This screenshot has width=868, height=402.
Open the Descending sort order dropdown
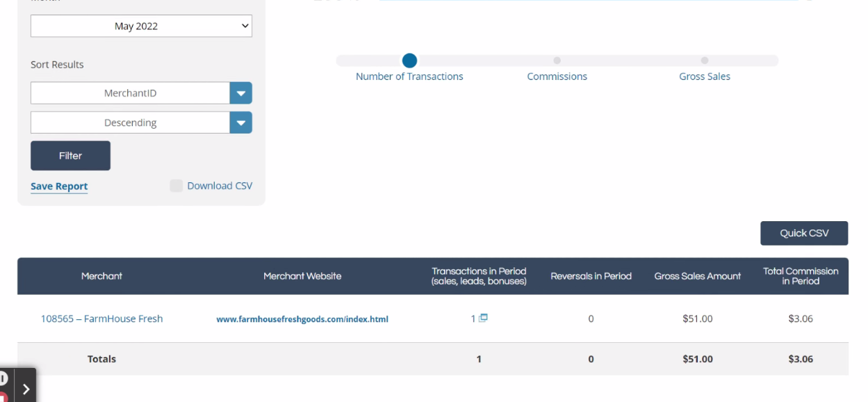point(141,122)
